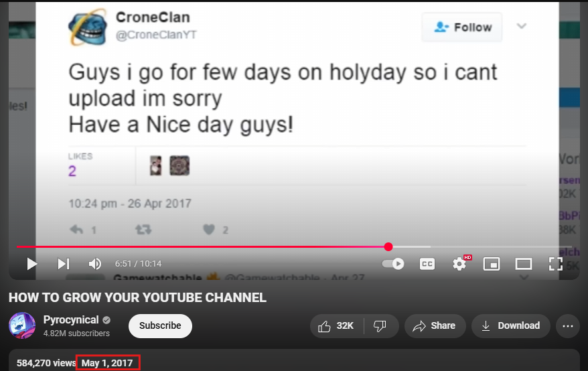Subscribe to the Pyrocynical channel
Image resolution: width=588 pixels, height=371 pixels.
[x=160, y=326]
